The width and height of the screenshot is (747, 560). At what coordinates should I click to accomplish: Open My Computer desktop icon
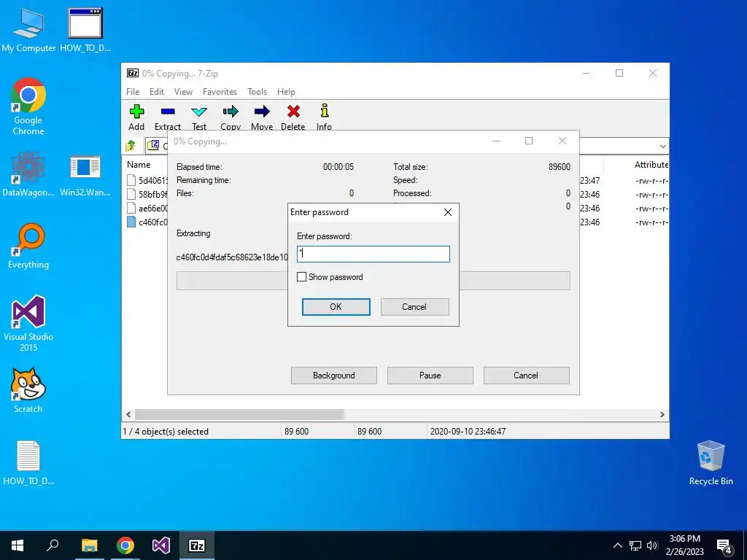tap(28, 30)
